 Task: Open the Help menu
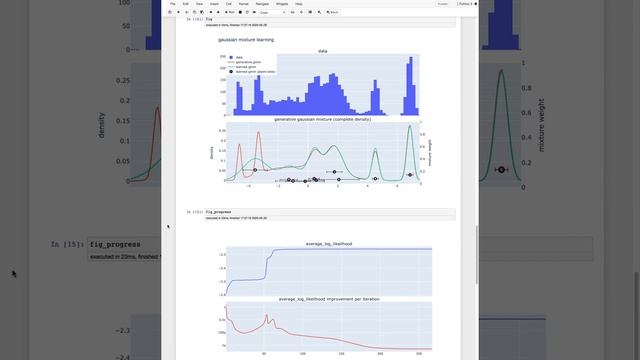pyautogui.click(x=299, y=4)
